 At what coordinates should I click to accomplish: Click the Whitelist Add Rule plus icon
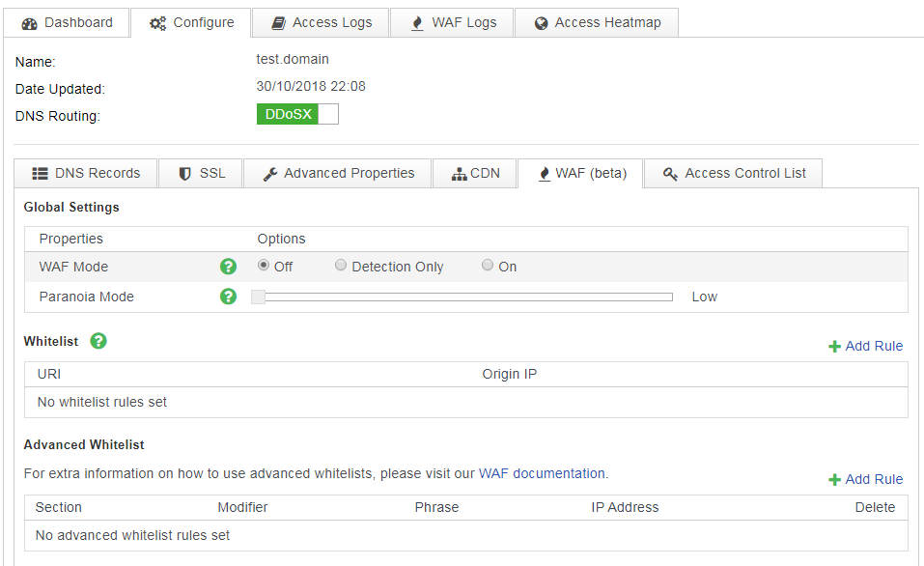835,347
